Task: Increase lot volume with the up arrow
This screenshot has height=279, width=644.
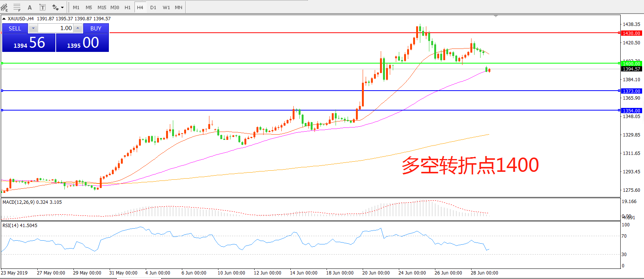Action: tap(78, 28)
